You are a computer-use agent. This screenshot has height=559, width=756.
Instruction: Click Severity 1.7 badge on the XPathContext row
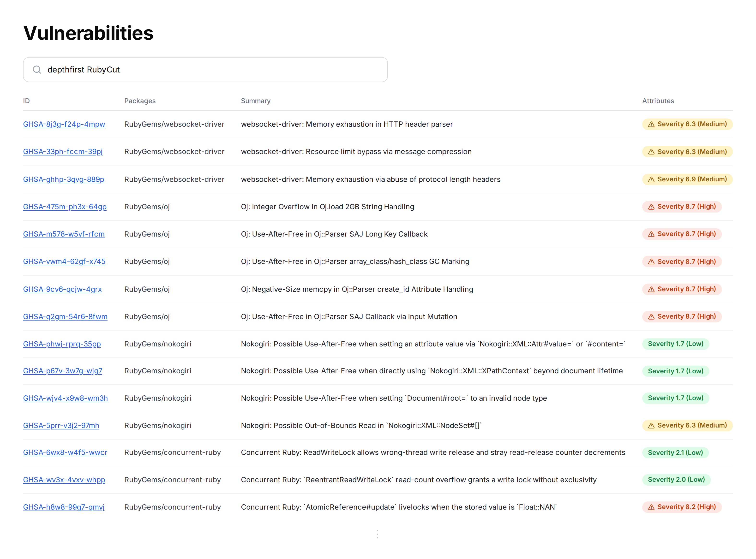[x=675, y=371]
